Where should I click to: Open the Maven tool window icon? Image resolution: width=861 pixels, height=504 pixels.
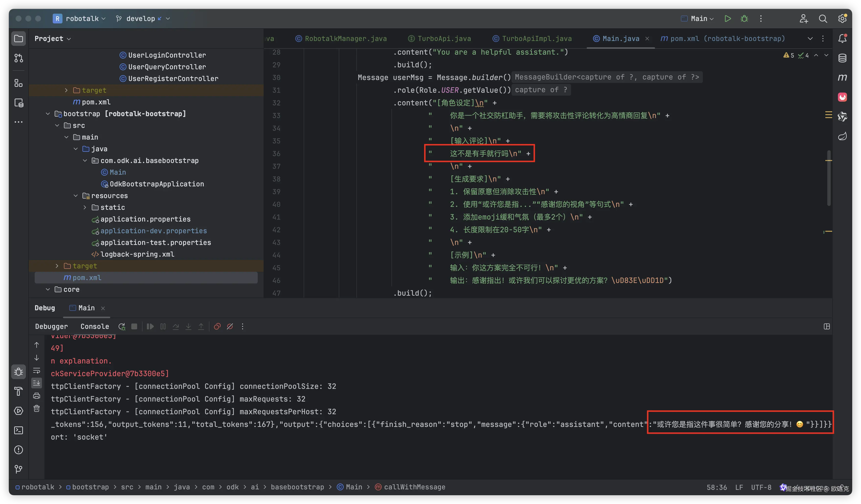coord(842,78)
